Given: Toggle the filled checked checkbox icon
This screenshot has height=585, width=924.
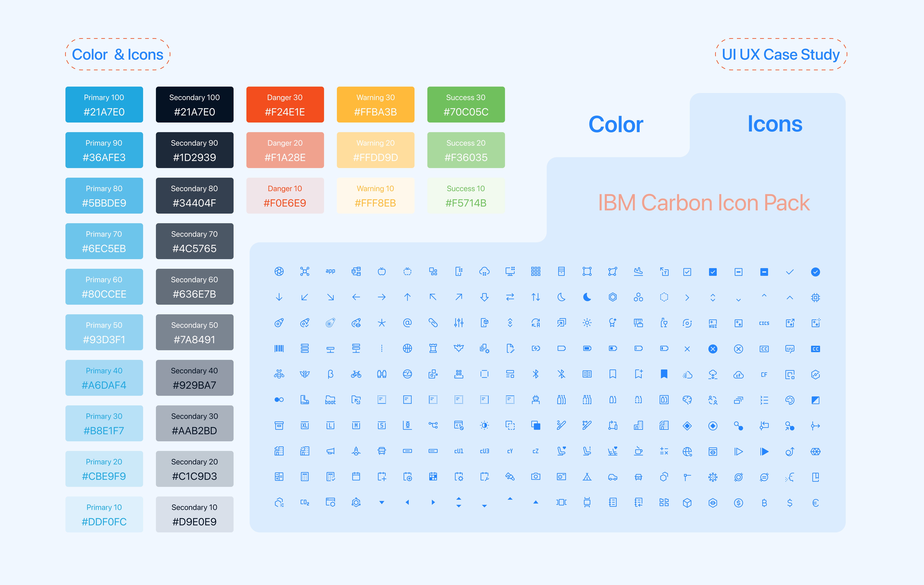Looking at the screenshot, I should (x=713, y=272).
